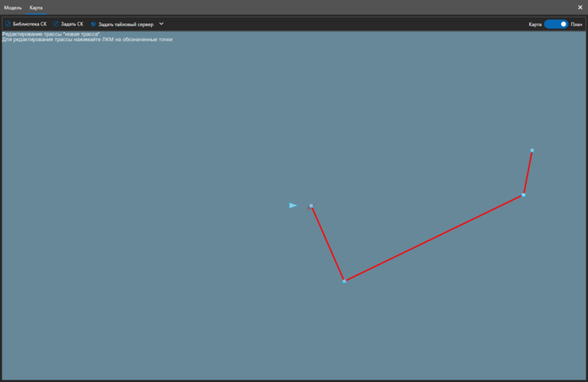
Task: Click the short red segment at right end
Action: pyautogui.click(x=527, y=173)
